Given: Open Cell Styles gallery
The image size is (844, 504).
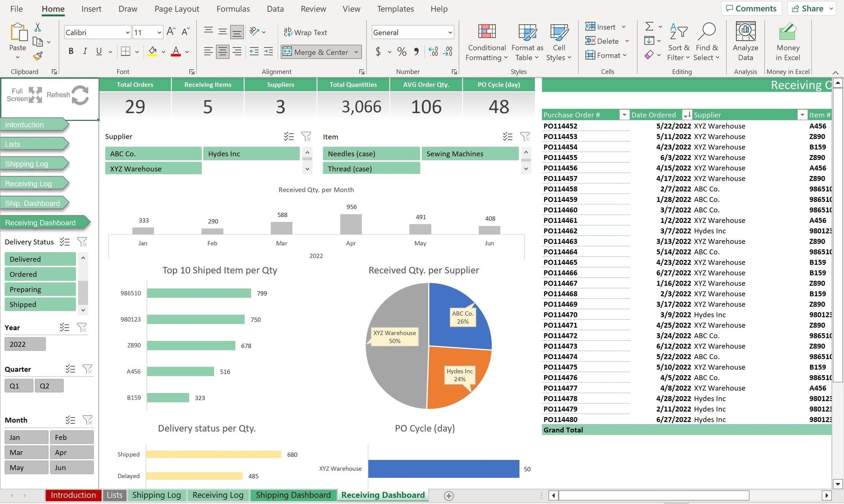Looking at the screenshot, I should click(558, 42).
